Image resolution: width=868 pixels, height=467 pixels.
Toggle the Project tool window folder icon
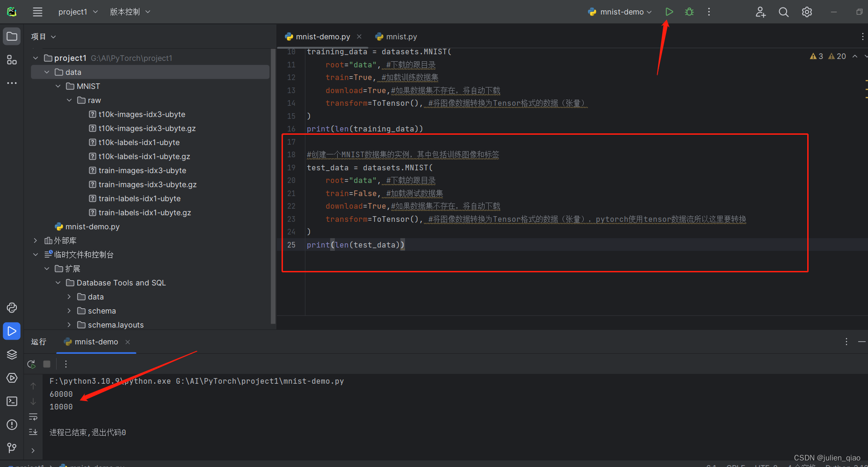[12, 36]
